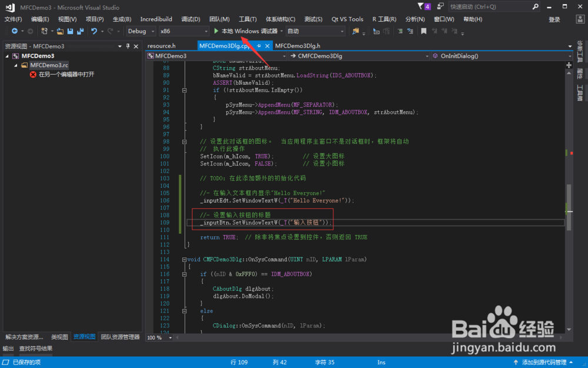Viewport: 588px width, 368px height.
Task: Click the New Project toolbar icon
Action: (44, 31)
